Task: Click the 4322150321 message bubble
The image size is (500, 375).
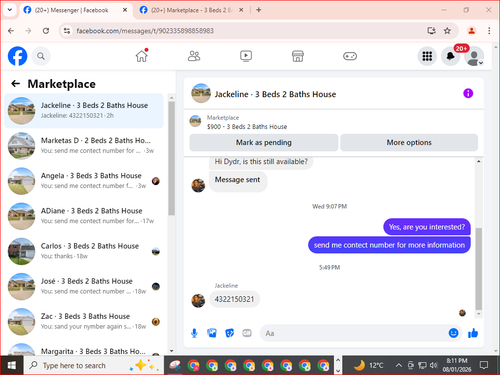Action: [x=234, y=299]
